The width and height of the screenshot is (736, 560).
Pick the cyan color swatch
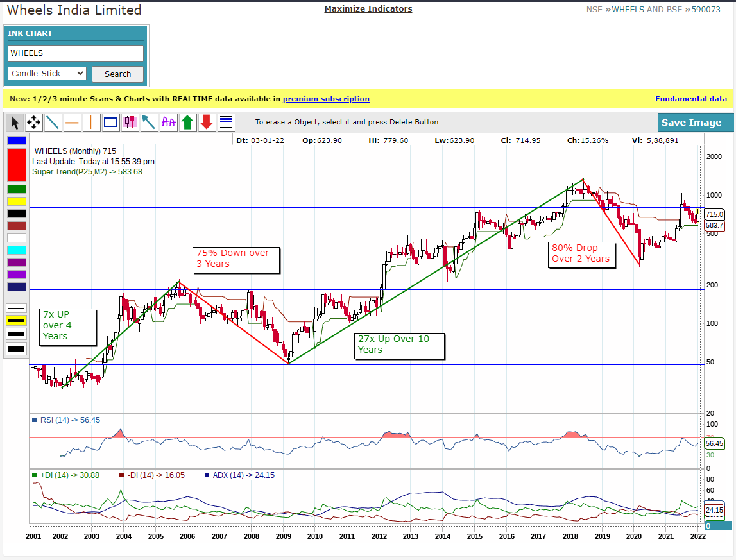point(17,250)
